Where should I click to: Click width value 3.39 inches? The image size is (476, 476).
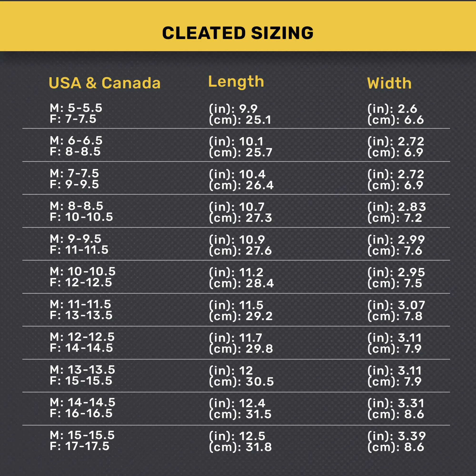(x=397, y=436)
